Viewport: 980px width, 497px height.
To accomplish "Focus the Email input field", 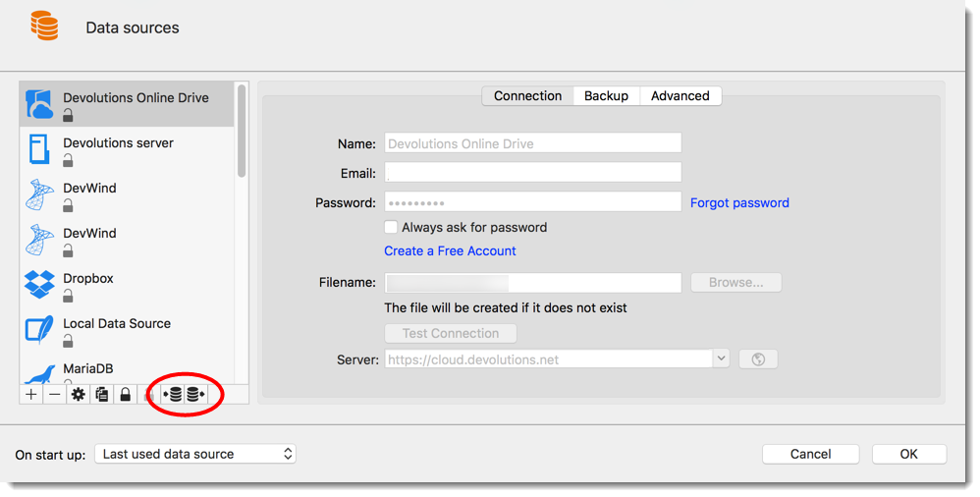I will pyautogui.click(x=532, y=173).
